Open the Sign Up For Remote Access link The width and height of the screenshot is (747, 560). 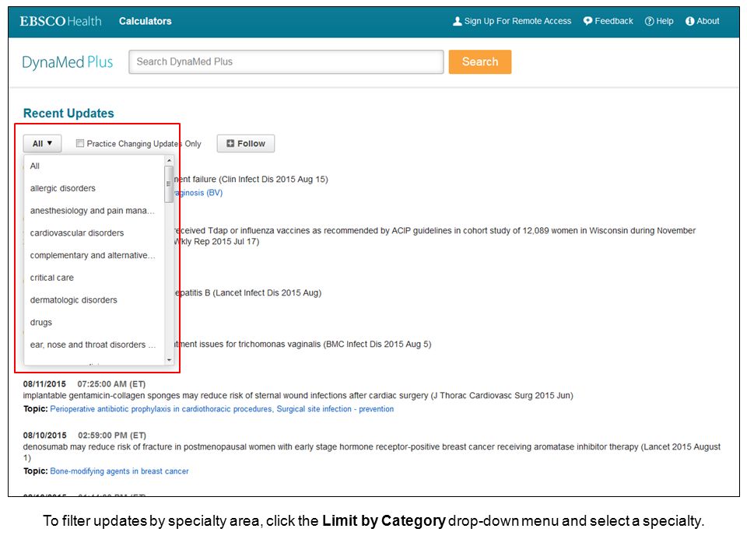517,21
